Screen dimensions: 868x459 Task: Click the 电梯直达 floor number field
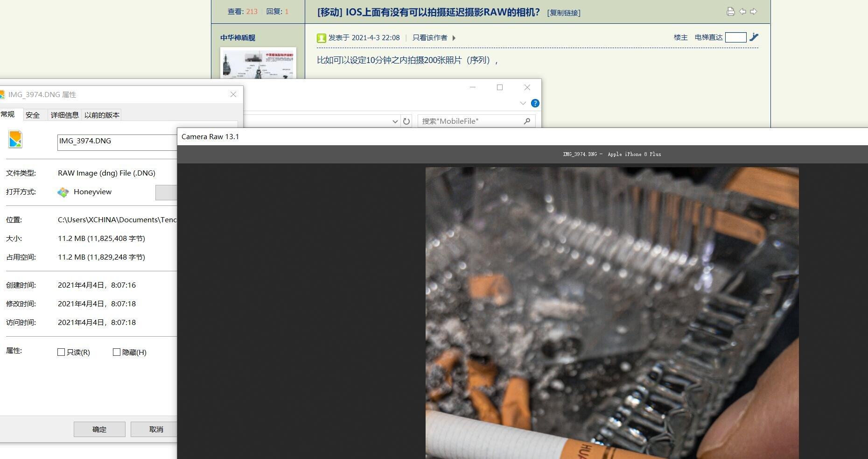(x=735, y=37)
